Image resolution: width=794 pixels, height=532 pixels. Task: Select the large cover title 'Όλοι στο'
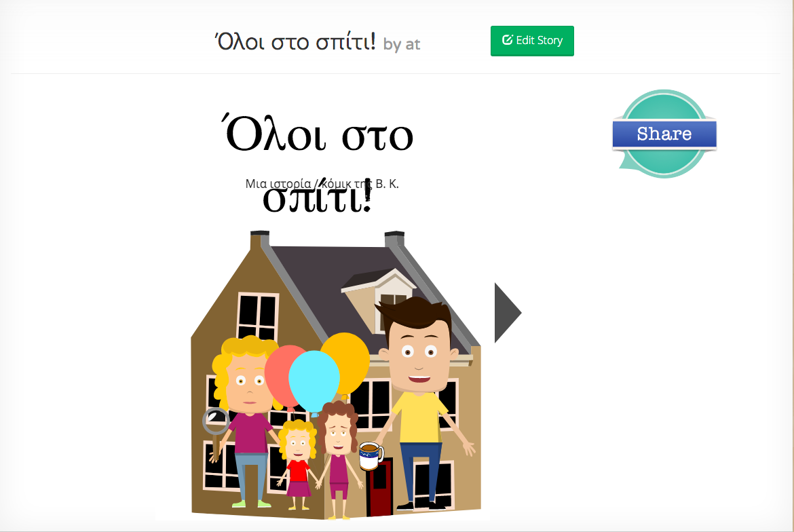click(x=318, y=136)
